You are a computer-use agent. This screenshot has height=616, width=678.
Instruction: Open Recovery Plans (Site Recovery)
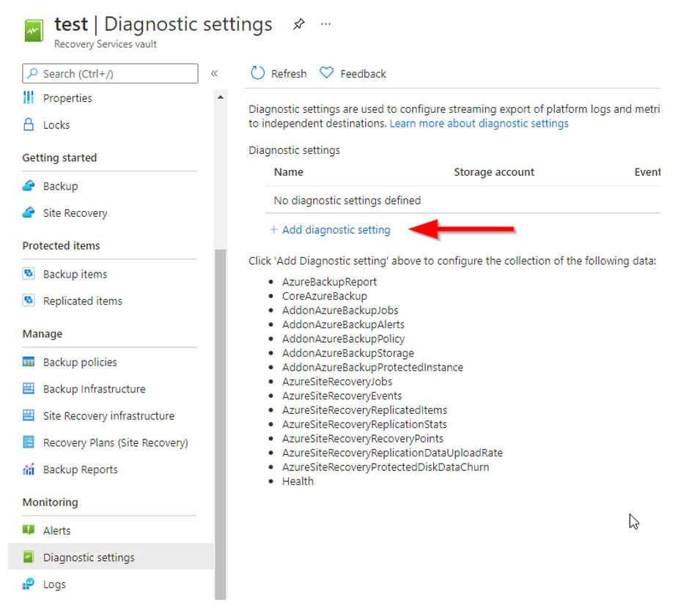point(116,443)
